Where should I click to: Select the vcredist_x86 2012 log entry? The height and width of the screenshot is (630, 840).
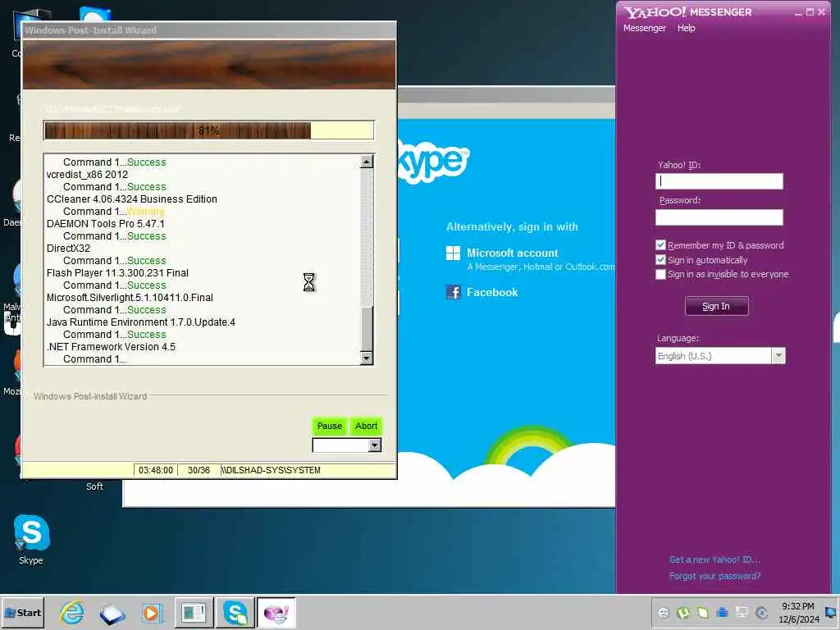[x=87, y=175]
